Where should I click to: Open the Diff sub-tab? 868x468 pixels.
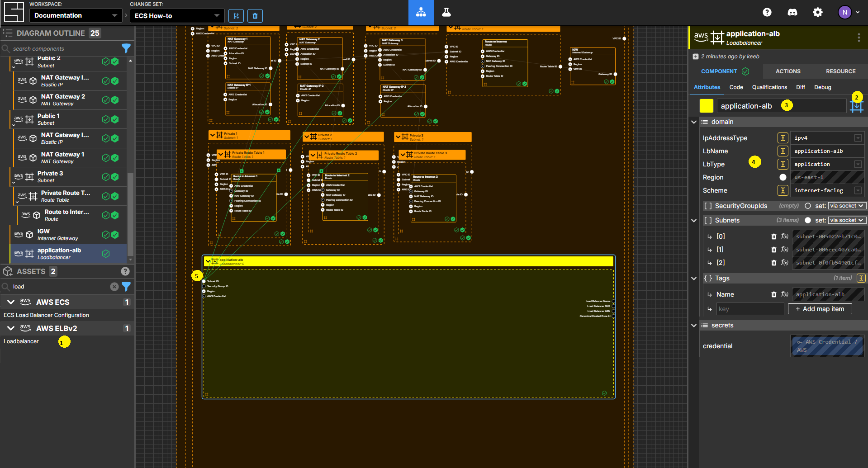[x=801, y=87]
